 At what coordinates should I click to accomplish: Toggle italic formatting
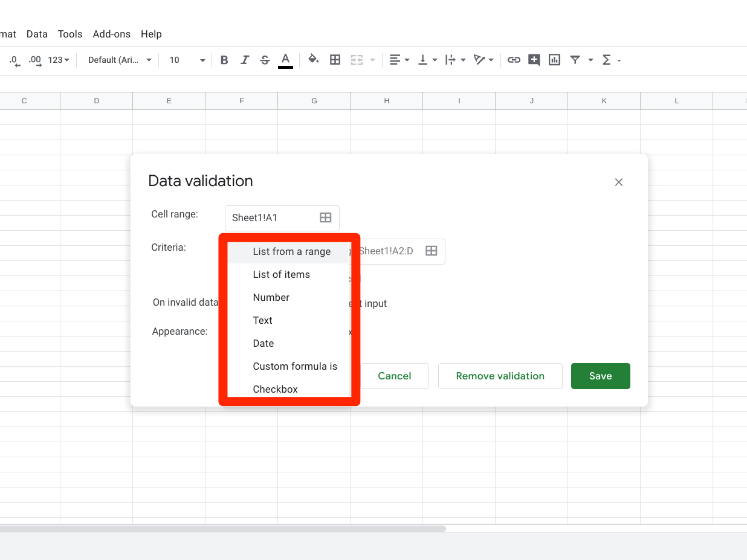(245, 60)
